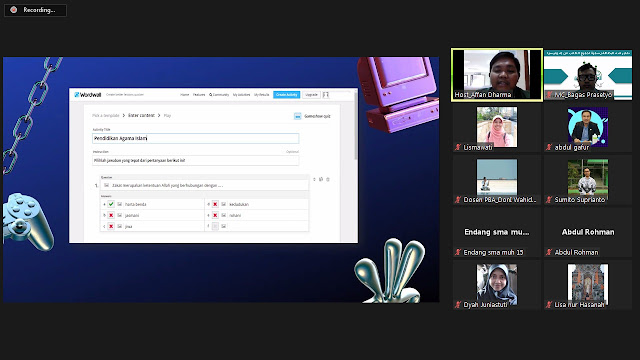Click the duplicate icon for question 1
The image size is (640, 360).
coord(321,180)
